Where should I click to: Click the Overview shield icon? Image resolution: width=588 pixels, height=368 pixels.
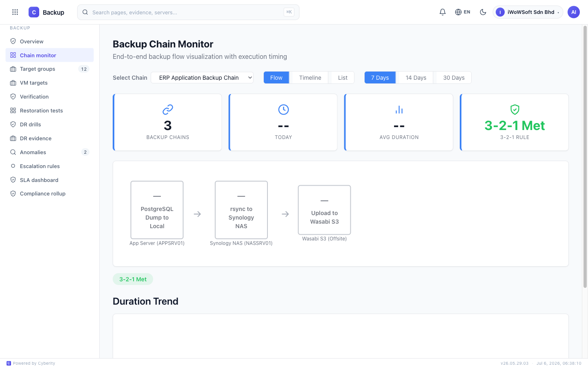(x=13, y=41)
